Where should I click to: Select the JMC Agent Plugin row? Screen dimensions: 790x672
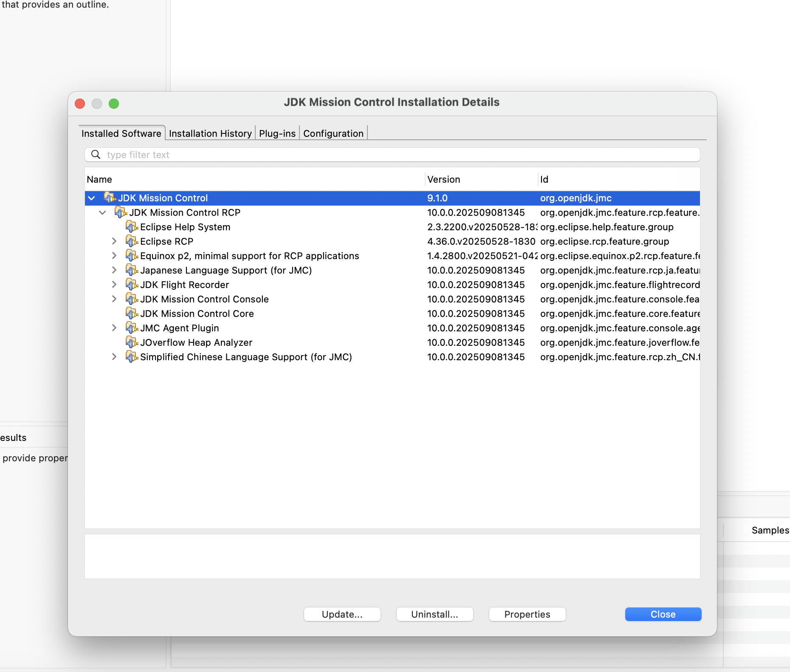392,328
